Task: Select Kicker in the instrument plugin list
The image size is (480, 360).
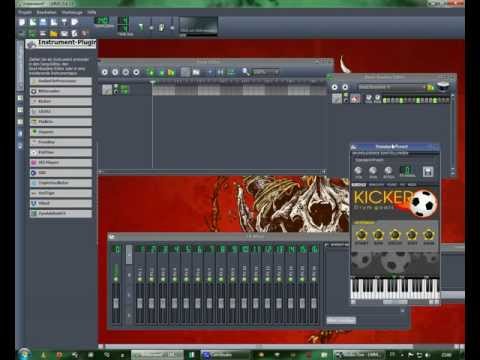Action: click(x=61, y=101)
